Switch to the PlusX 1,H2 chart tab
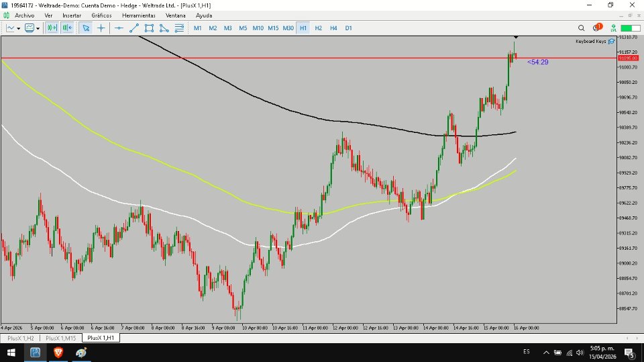644x362 pixels. pyautogui.click(x=21, y=338)
